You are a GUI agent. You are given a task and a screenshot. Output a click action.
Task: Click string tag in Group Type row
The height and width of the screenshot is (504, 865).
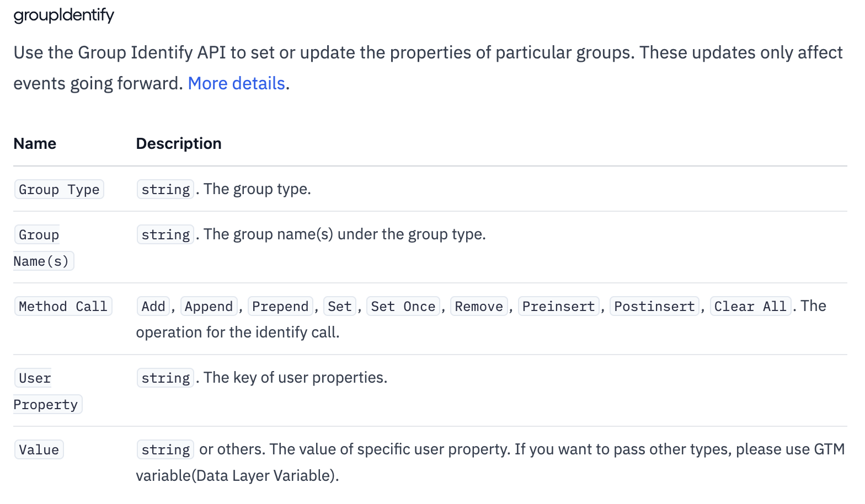pos(165,190)
